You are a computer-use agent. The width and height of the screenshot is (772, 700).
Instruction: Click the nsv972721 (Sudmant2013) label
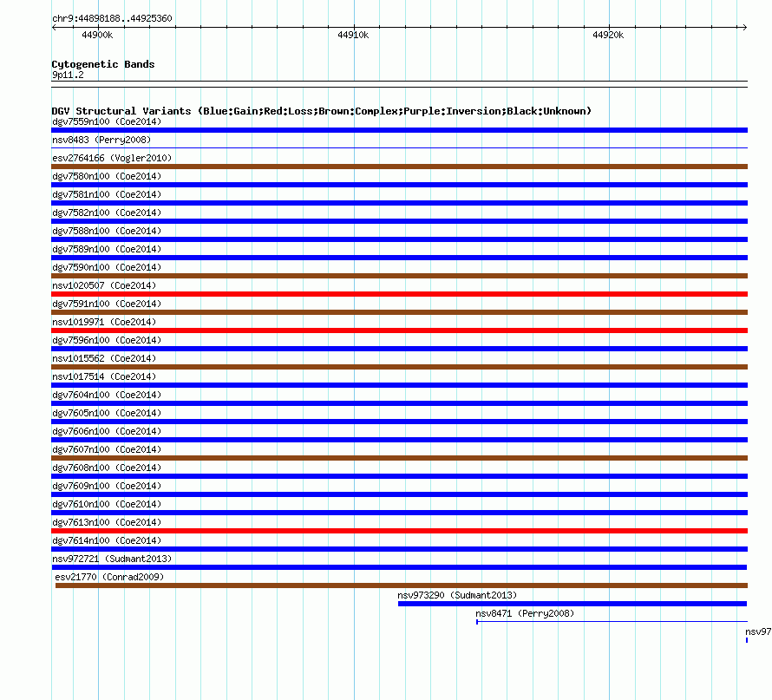[x=112, y=559]
